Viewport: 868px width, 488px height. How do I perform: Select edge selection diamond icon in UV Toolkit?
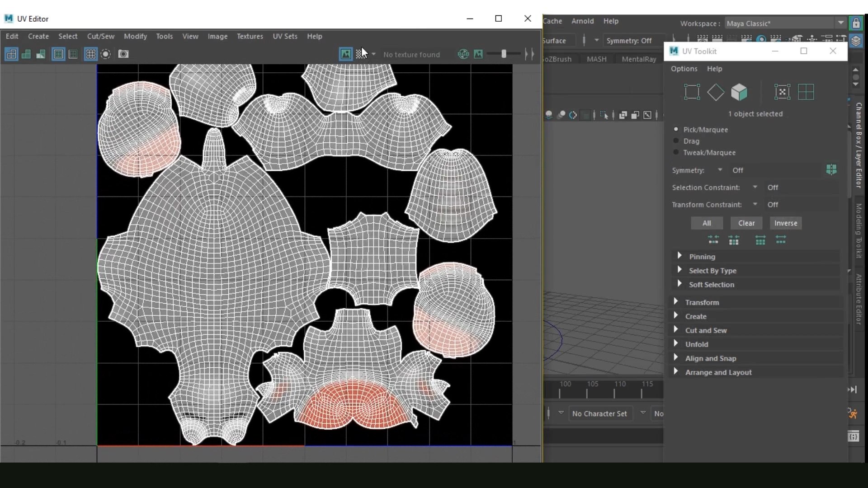(x=716, y=92)
